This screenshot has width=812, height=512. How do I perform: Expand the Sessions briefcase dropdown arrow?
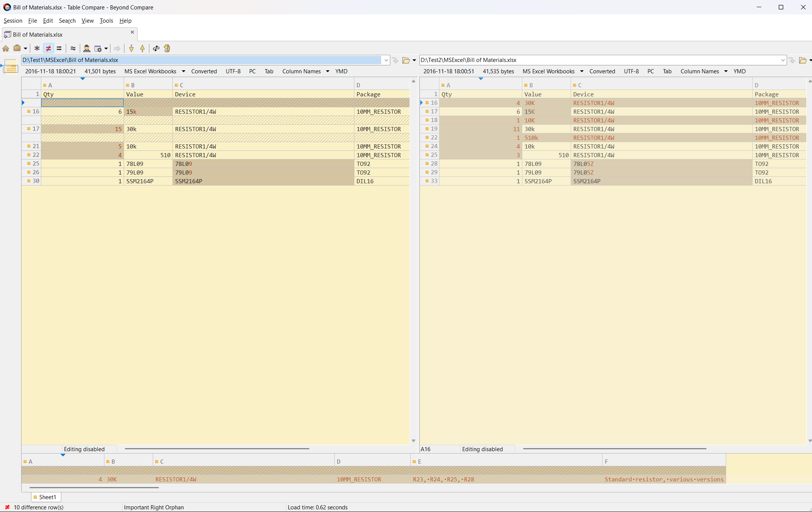[x=25, y=48]
